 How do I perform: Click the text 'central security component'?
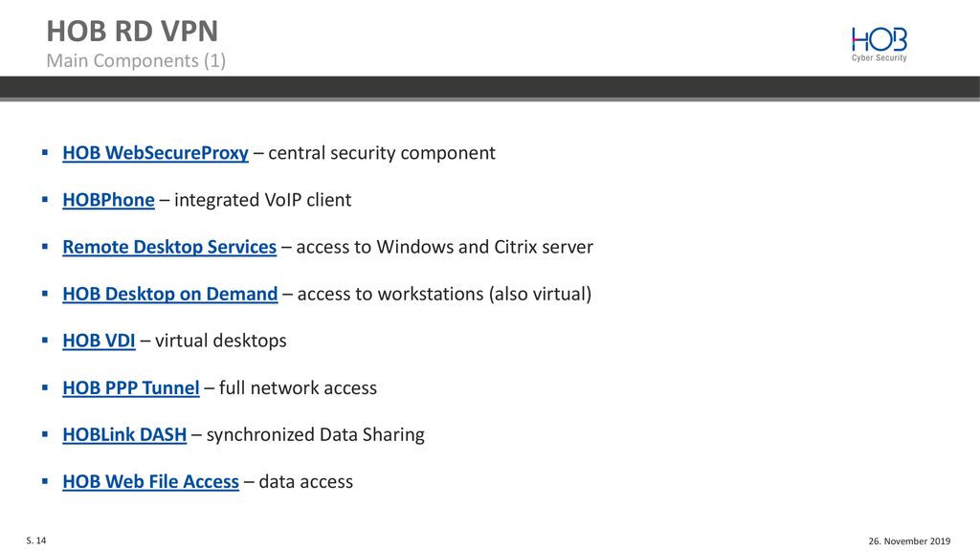pyautogui.click(x=382, y=153)
